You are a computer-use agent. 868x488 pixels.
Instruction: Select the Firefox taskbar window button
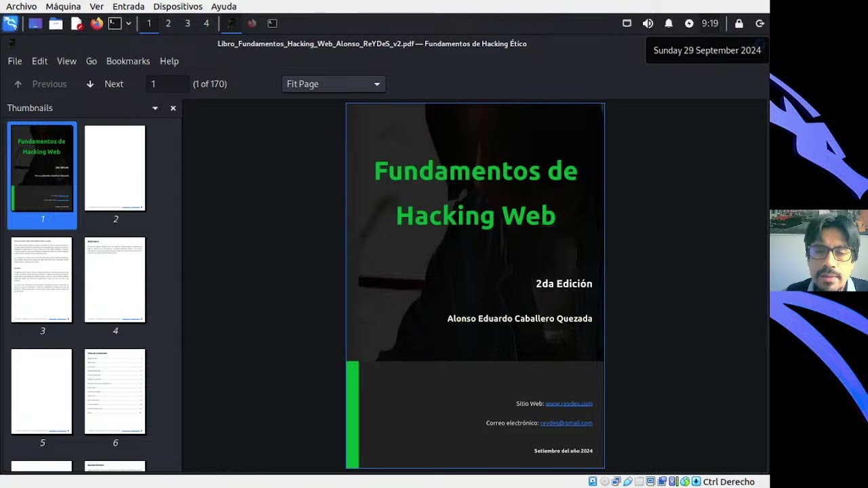tap(252, 23)
